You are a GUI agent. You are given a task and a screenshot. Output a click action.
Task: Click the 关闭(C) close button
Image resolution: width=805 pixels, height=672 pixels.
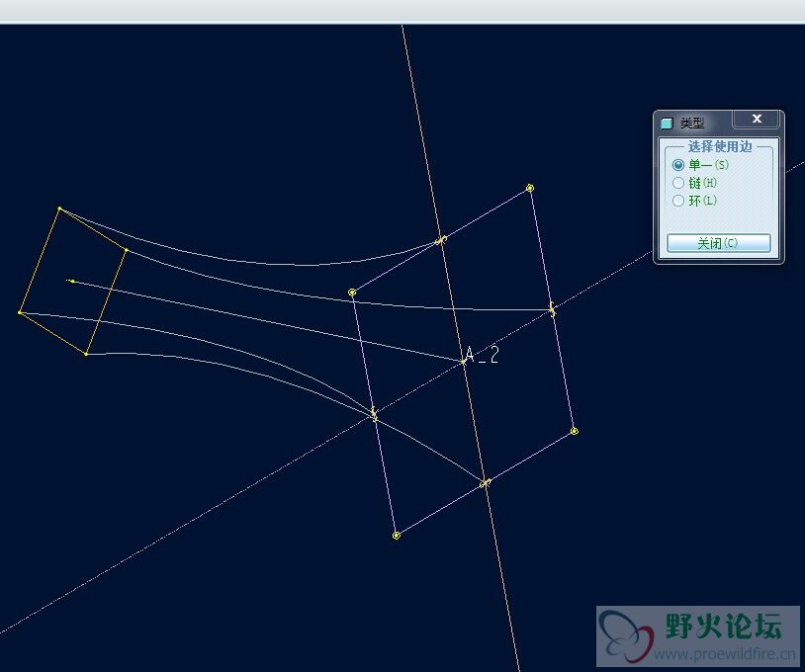[x=718, y=243]
